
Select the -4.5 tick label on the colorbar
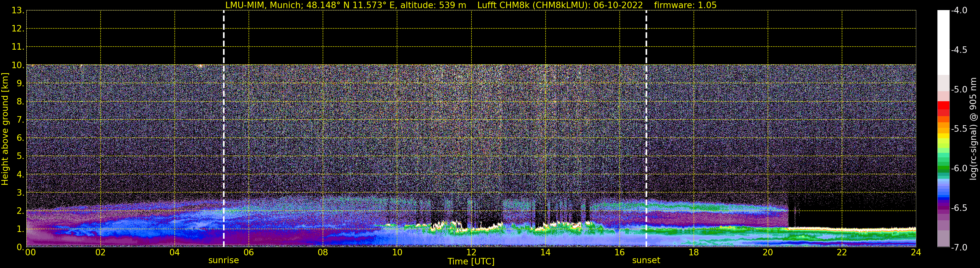click(959, 50)
